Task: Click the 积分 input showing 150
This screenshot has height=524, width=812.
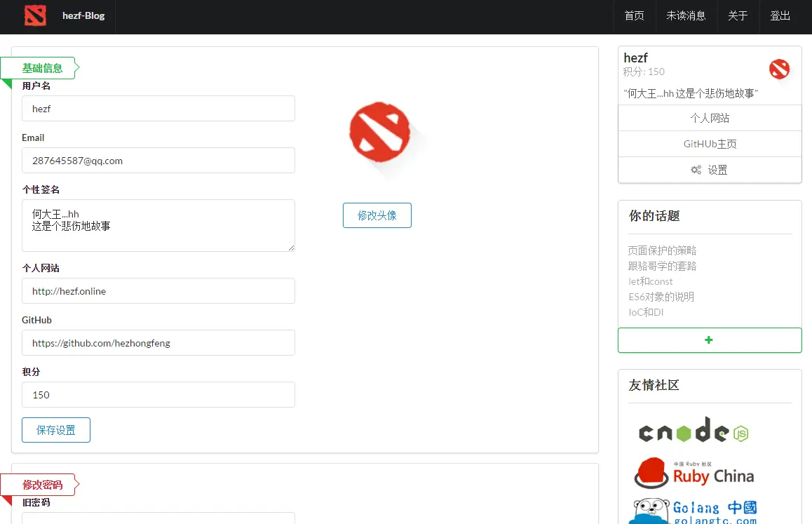Action: pos(158,394)
